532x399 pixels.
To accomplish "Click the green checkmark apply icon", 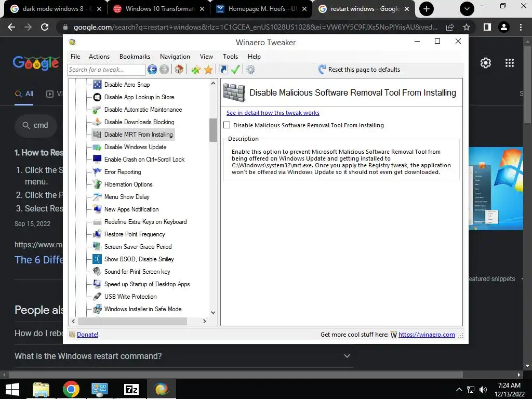I will coord(235,70).
